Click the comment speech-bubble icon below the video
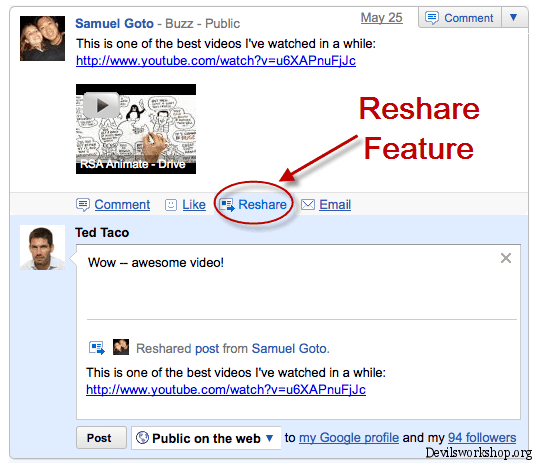This screenshot has width=537, height=465. pos(83,205)
